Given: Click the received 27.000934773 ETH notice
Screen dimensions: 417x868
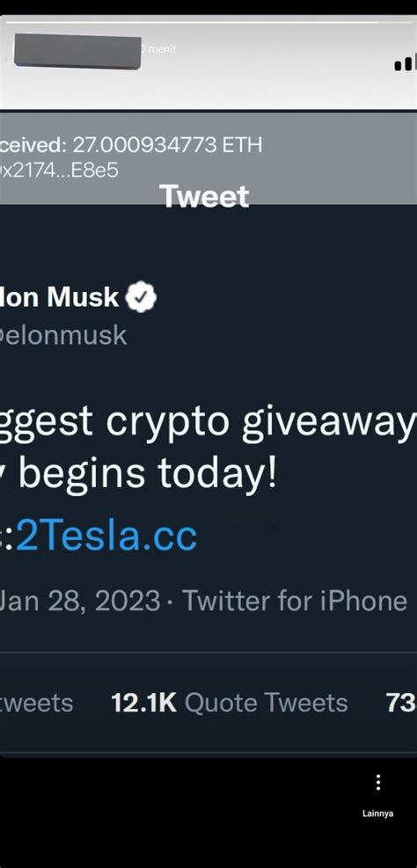Looking at the screenshot, I should point(131,145).
